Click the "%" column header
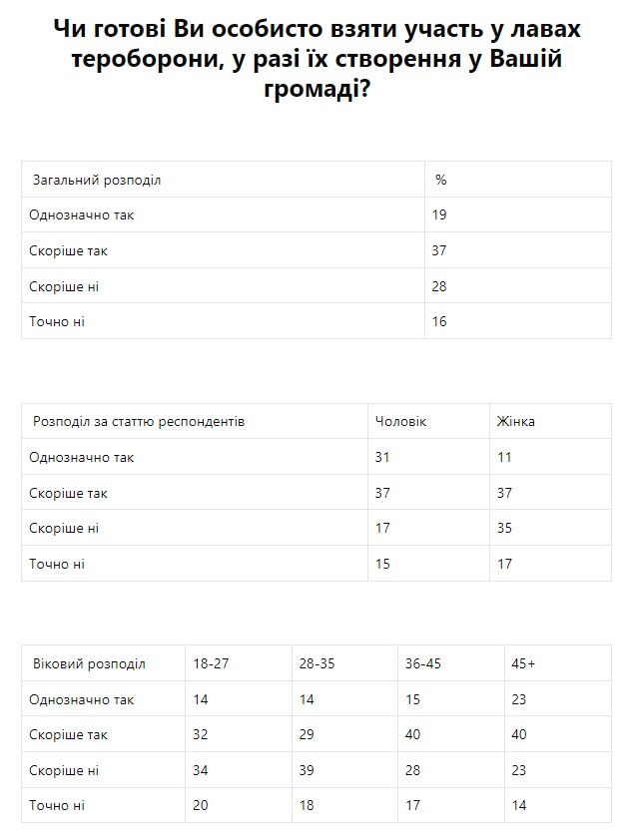The width and height of the screenshot is (628, 840). point(440,181)
